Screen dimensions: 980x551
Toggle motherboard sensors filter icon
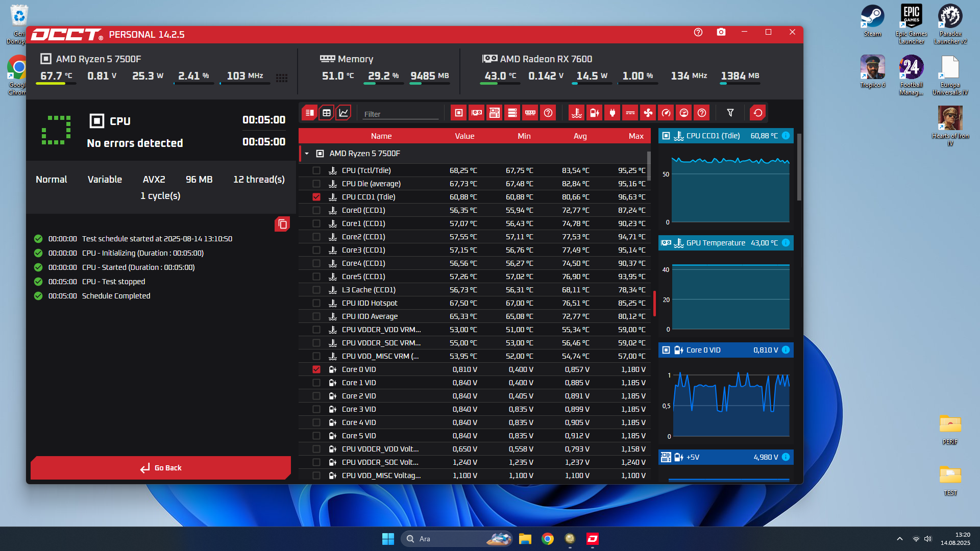pyautogui.click(x=495, y=113)
